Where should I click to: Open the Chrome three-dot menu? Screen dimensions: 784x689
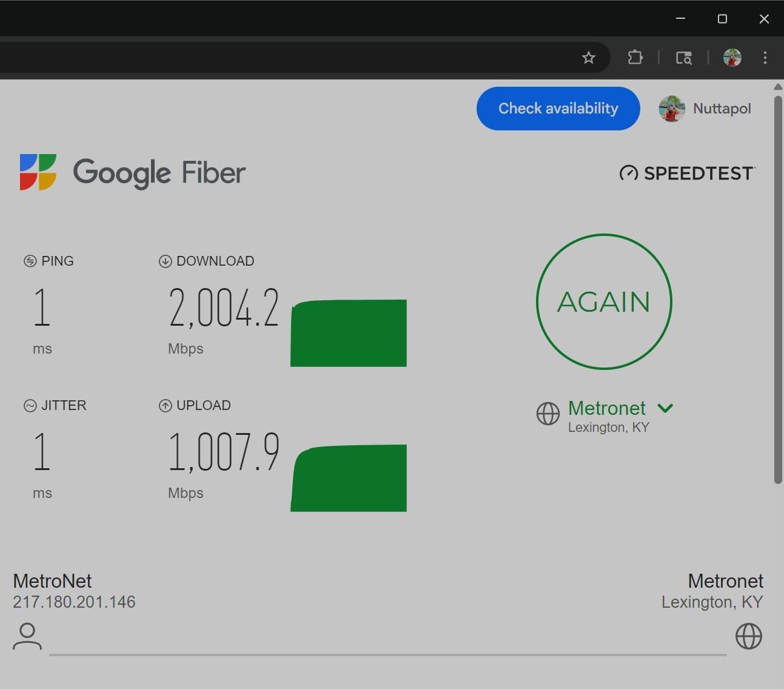click(765, 58)
